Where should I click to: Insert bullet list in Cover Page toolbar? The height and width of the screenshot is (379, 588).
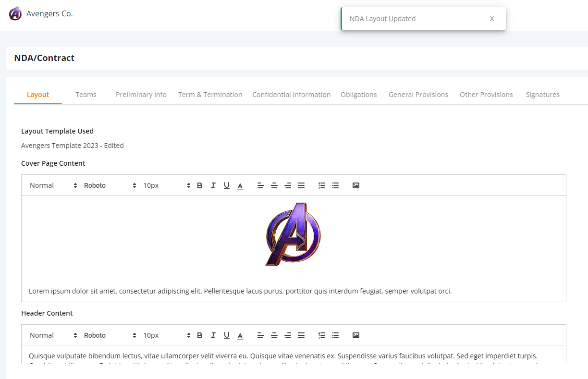(335, 185)
